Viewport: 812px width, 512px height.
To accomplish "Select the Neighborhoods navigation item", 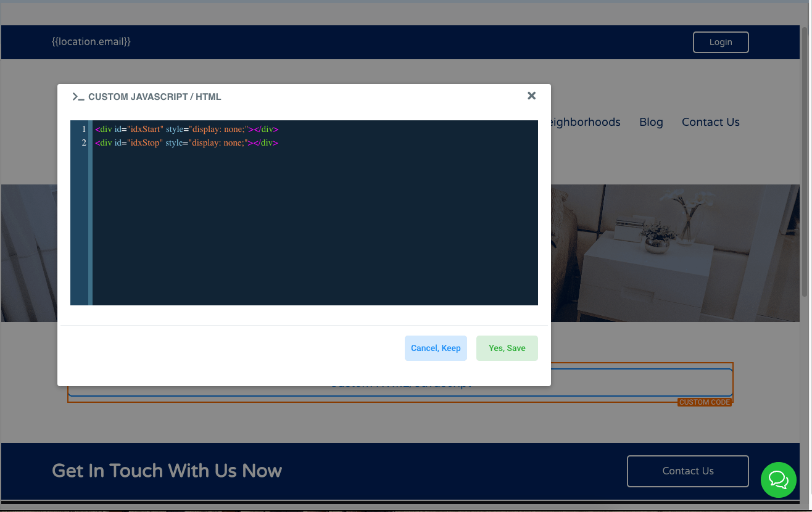I will click(585, 122).
